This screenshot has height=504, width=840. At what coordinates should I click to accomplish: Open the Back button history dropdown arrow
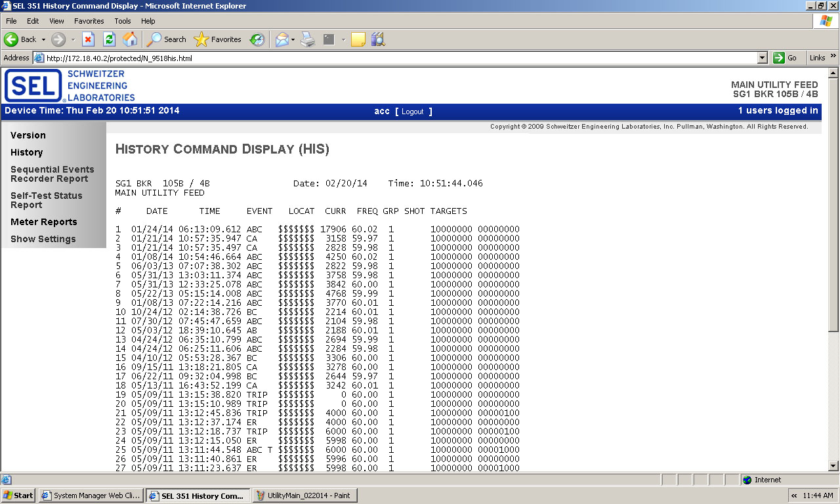tap(43, 39)
